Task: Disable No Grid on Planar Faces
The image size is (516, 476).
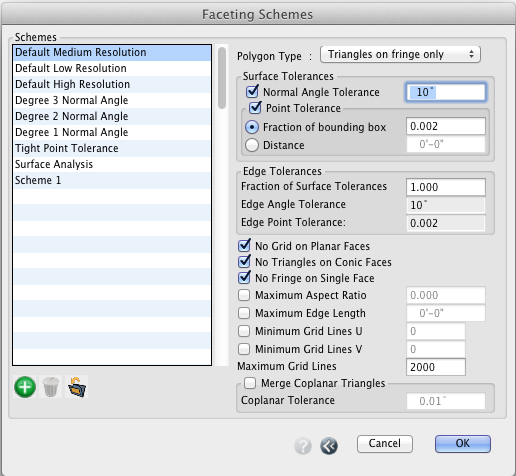Action: [244, 245]
